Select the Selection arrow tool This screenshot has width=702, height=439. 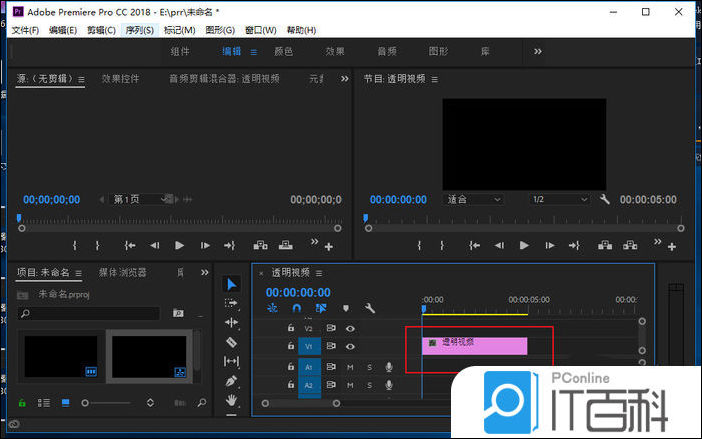(232, 285)
